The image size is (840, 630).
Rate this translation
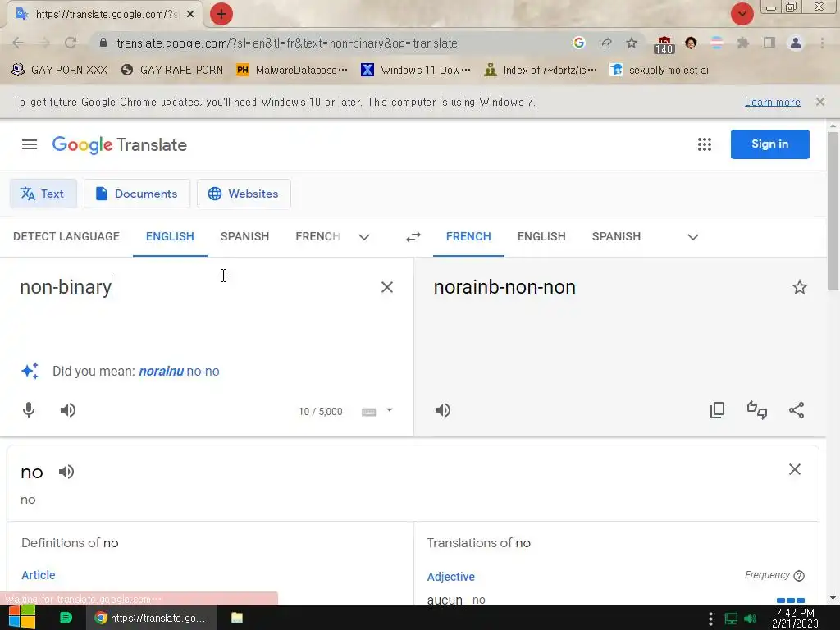pos(757,410)
